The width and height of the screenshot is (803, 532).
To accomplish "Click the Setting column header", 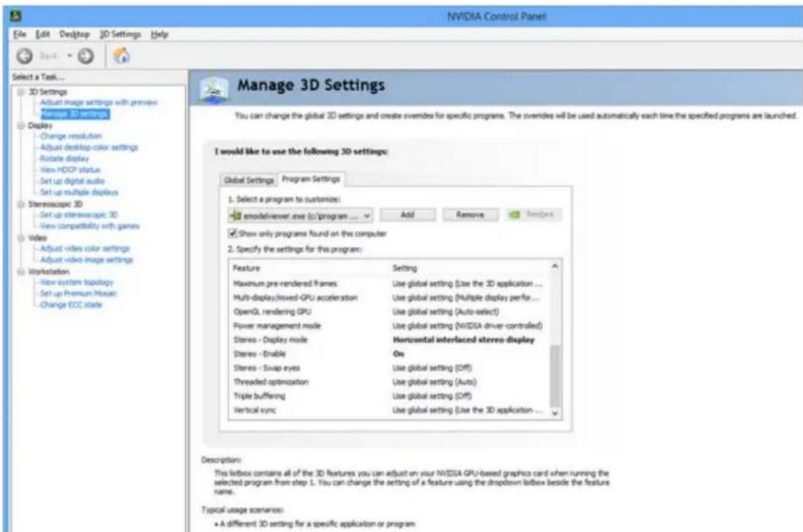I will 404,268.
